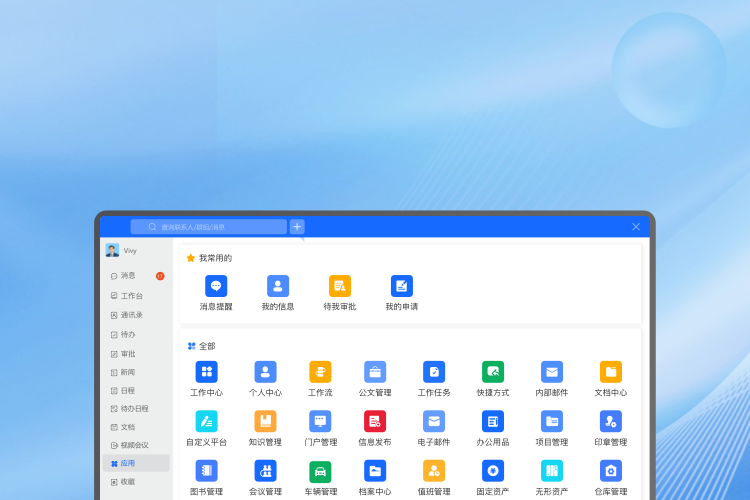The image size is (750, 500).
Task: Go to 通讯录 in the sidebar
Action: (131, 315)
